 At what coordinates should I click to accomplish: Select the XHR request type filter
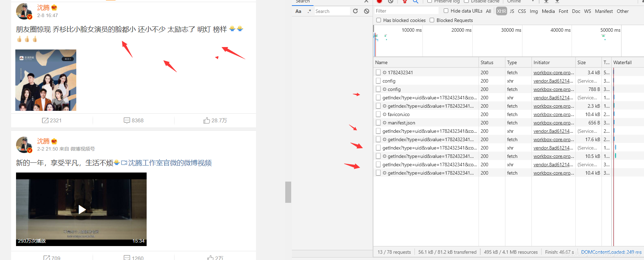502,11
